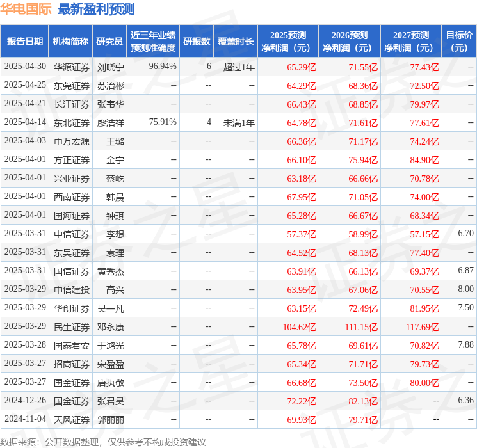477x448 pixels.
Task: Click the 目标价(元) column header
Action: pyautogui.click(x=459, y=42)
